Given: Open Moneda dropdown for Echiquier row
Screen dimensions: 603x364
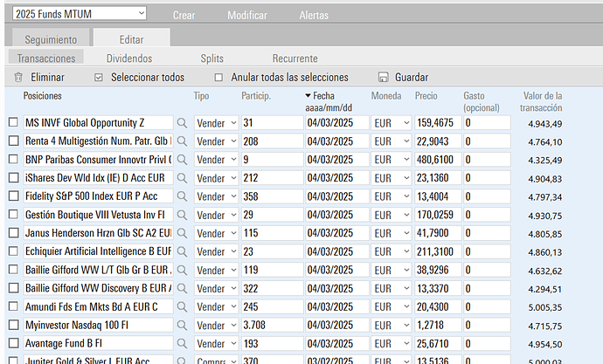Looking at the screenshot, I should click(392, 252).
